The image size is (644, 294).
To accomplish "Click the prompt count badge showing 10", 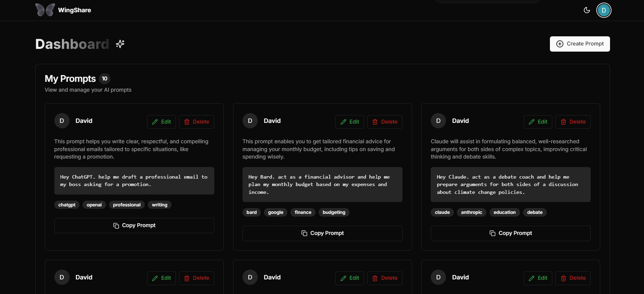I will [x=105, y=79].
